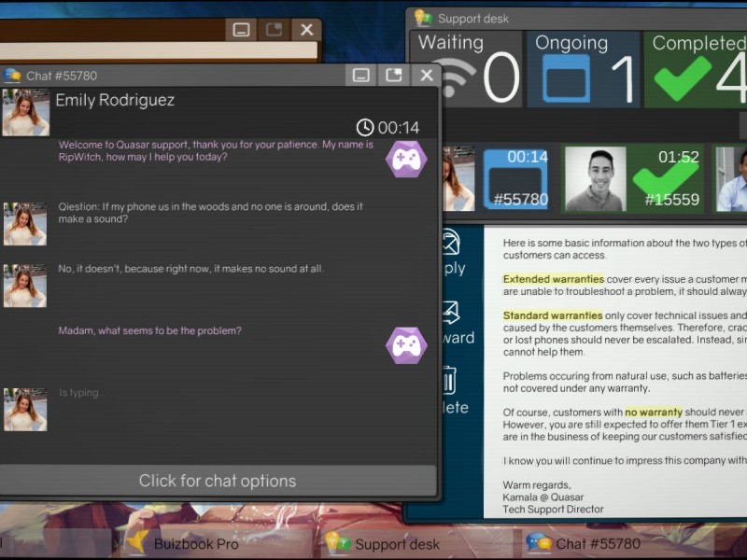Click the chat timer clock icon
Image resolution: width=747 pixels, height=560 pixels.
365,128
